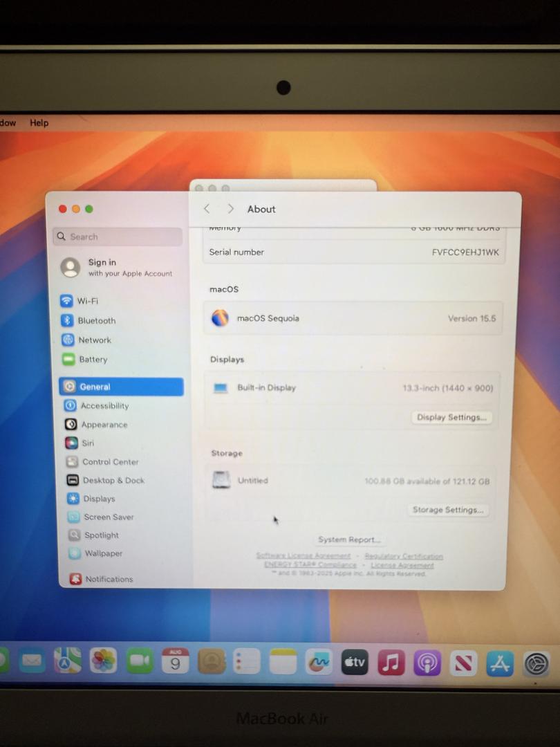Open Wi-Fi settings in sidebar
Viewport: 560px width, 747px height.
[x=80, y=301]
